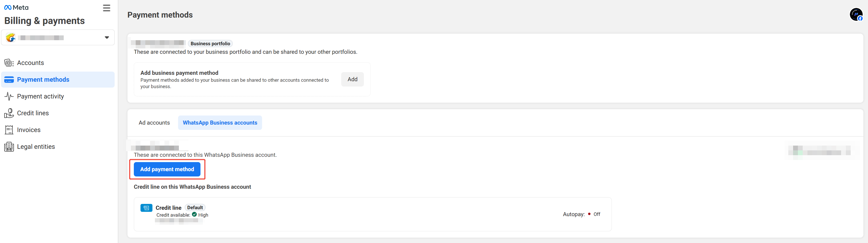This screenshot has height=243, width=868.
Task: Click the Invoices icon
Action: 9,130
